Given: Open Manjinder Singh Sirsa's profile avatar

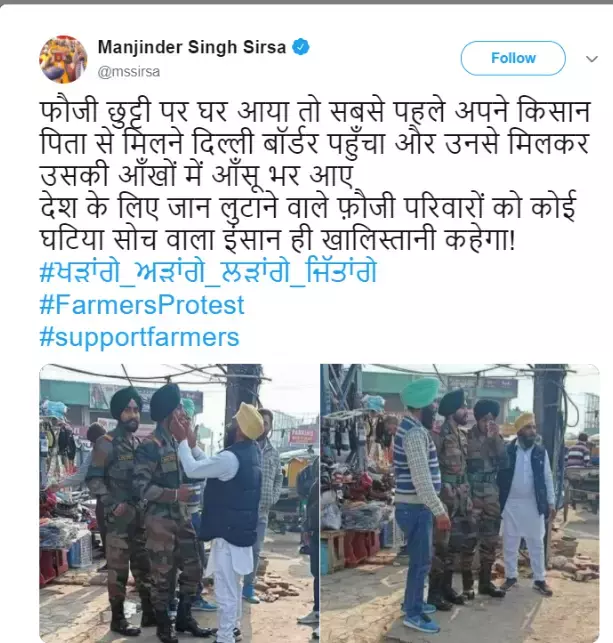Looking at the screenshot, I should pos(63,59).
